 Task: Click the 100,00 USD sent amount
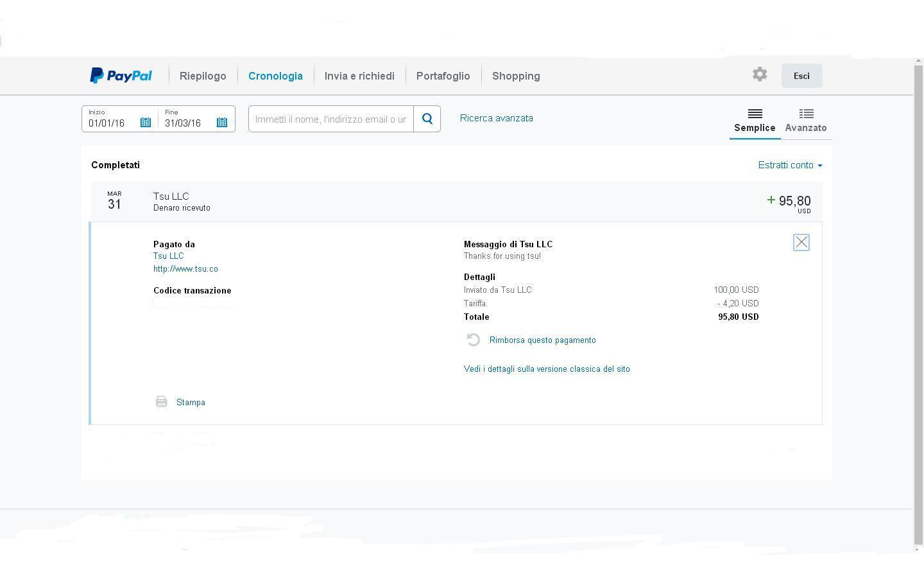[x=736, y=290]
